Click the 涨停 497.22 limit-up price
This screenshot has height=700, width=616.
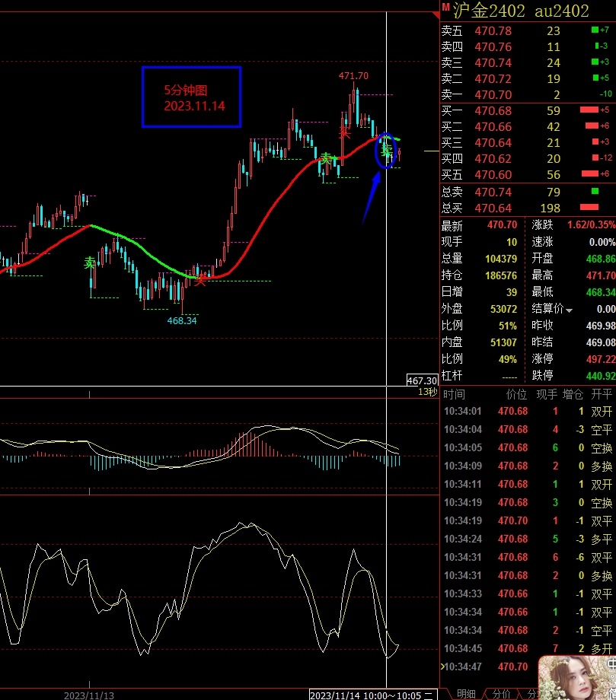click(x=601, y=359)
